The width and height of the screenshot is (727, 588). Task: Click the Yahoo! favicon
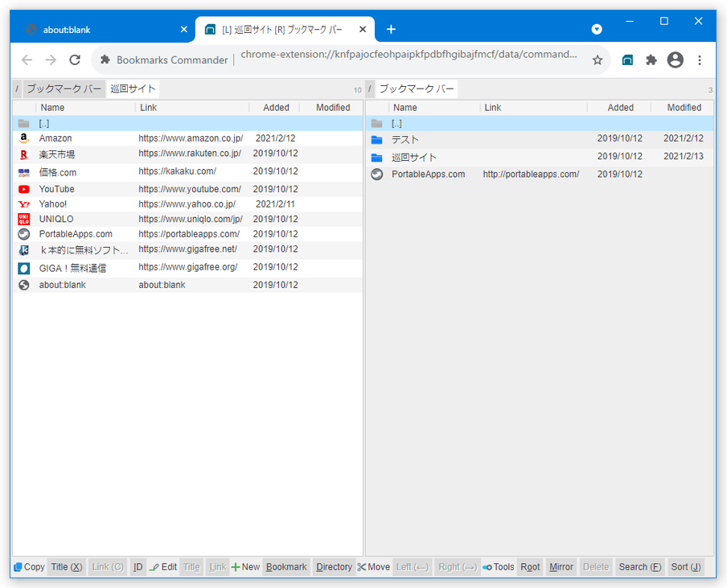click(23, 204)
